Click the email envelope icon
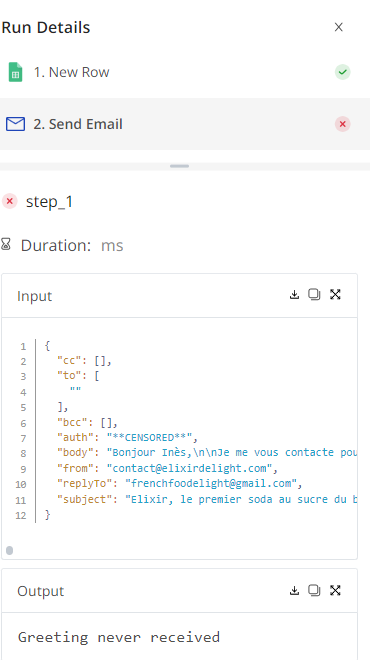The image size is (370, 660). pos(16,124)
